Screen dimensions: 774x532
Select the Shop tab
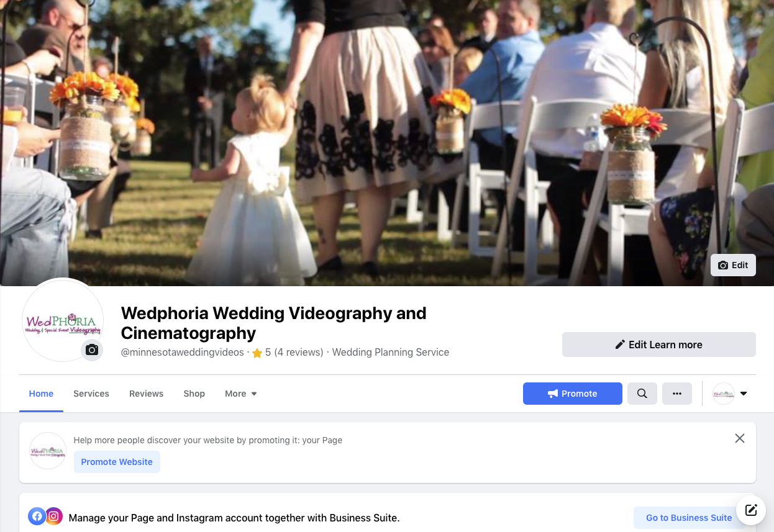pos(194,394)
